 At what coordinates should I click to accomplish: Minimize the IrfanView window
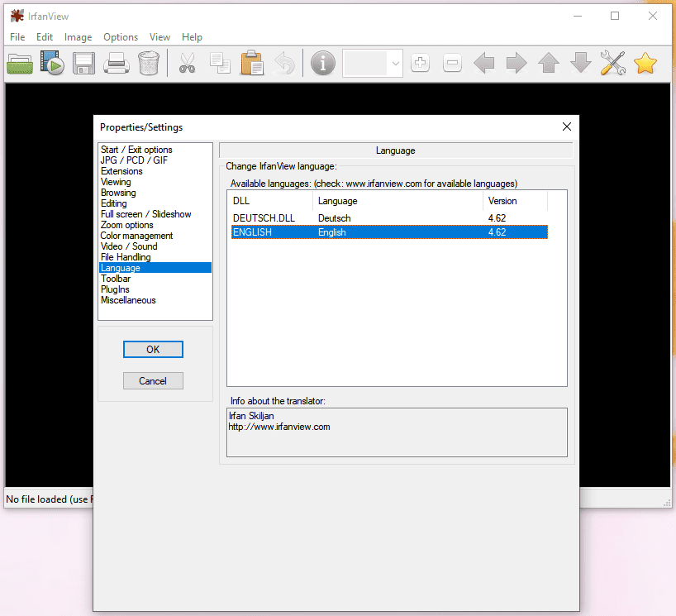[578, 16]
